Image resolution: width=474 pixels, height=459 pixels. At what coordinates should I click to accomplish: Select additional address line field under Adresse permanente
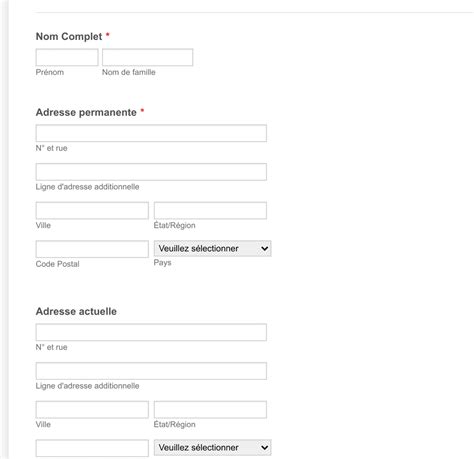point(151,172)
